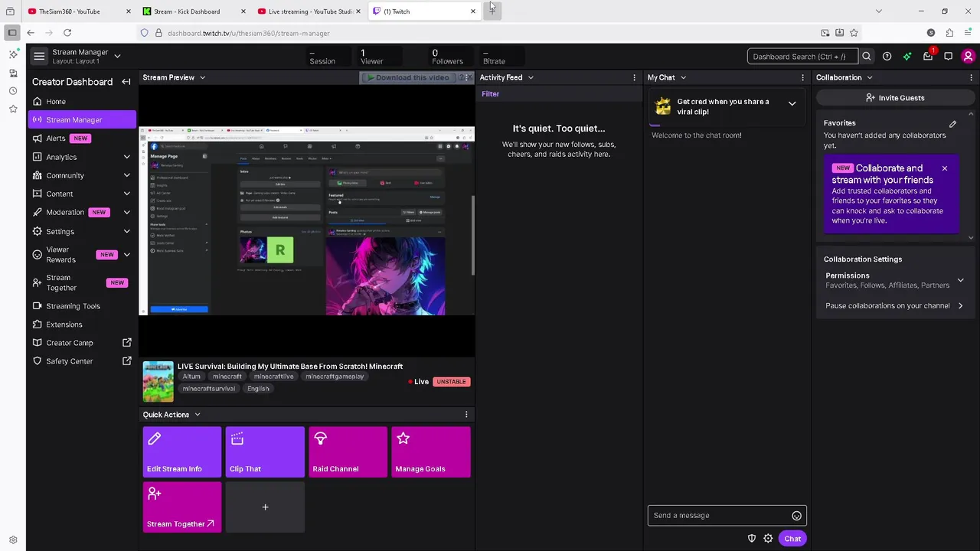Open Safety Center external link icon
Image resolution: width=980 pixels, height=551 pixels.
coord(127,361)
